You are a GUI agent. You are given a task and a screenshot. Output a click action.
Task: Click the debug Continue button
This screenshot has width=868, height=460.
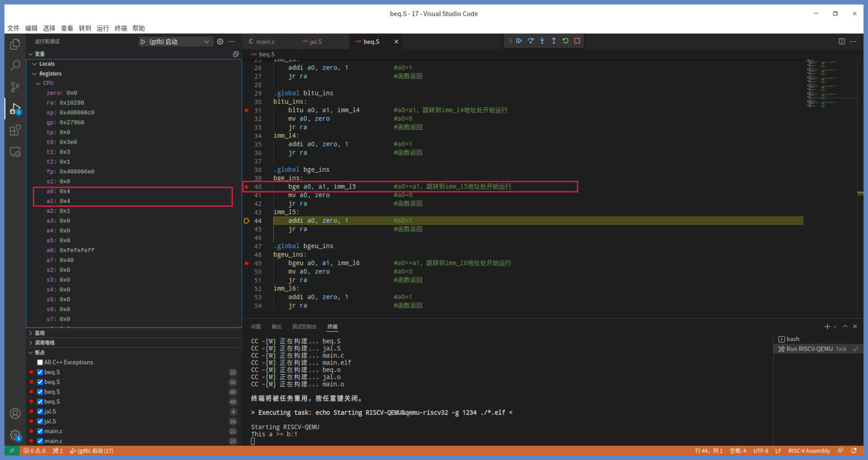pyautogui.click(x=519, y=41)
